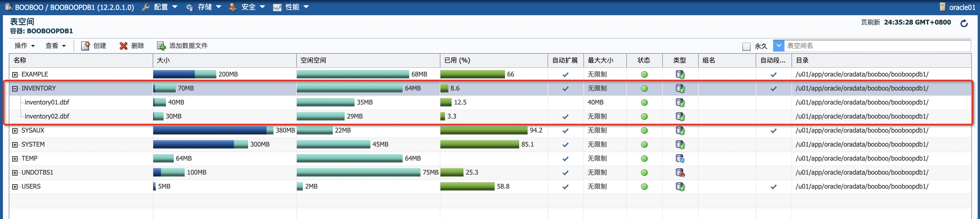
Task: Click the Create tablespace icon
Action: point(85,46)
